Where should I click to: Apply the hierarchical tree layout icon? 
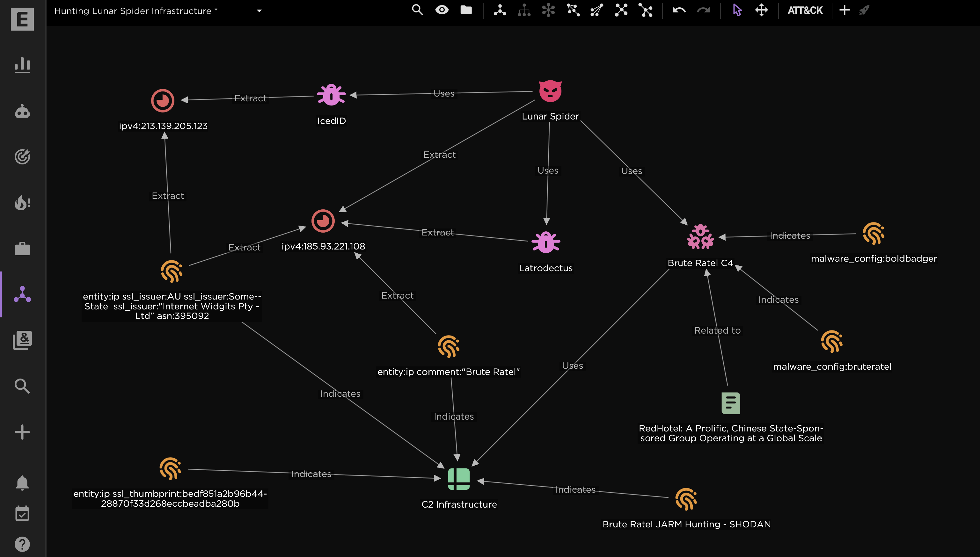524,10
